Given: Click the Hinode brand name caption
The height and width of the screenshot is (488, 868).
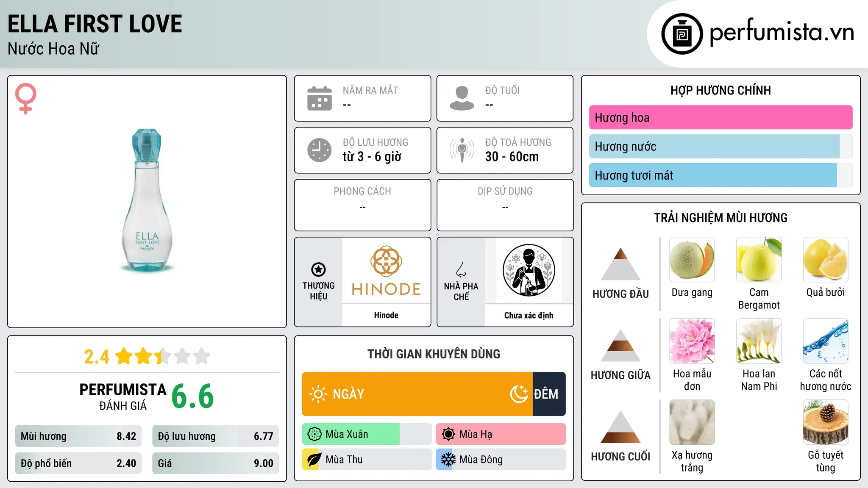Looking at the screenshot, I should point(386,315).
